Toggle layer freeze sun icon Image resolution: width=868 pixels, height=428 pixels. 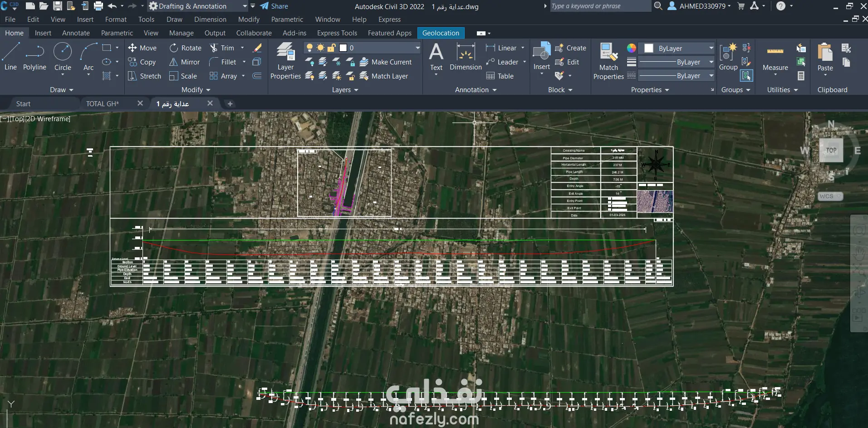[x=320, y=48]
